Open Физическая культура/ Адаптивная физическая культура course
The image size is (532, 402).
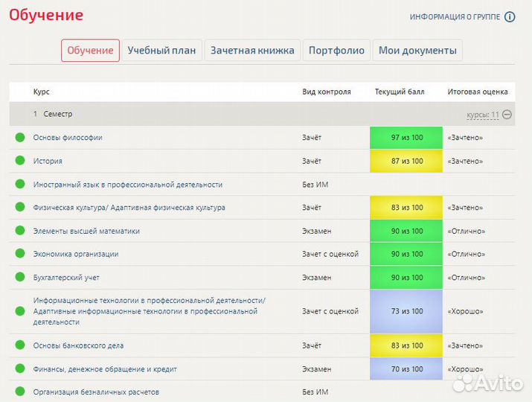tap(129, 208)
